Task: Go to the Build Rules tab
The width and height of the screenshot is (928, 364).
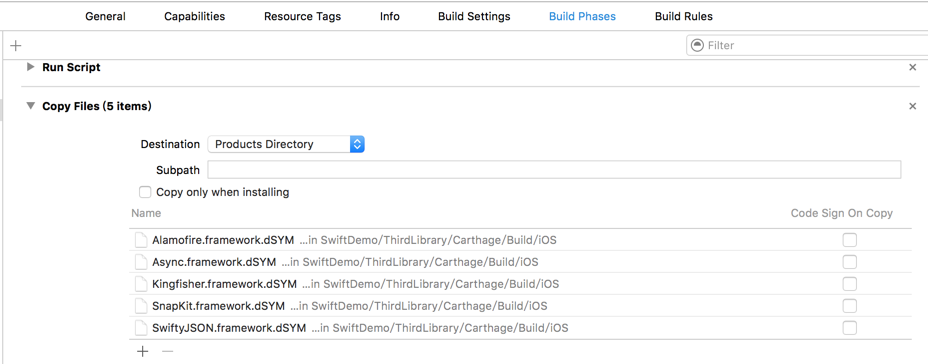Action: (684, 17)
